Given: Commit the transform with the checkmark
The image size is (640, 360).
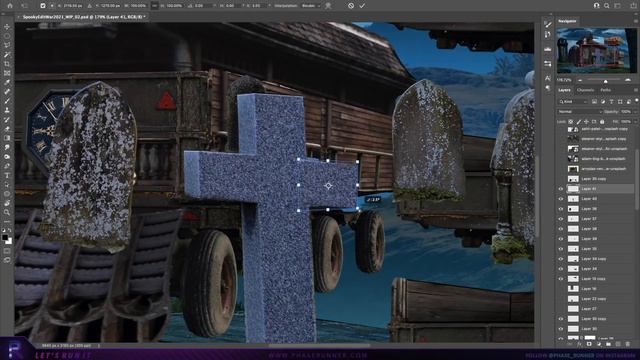Looking at the screenshot, I should pos(362,6).
